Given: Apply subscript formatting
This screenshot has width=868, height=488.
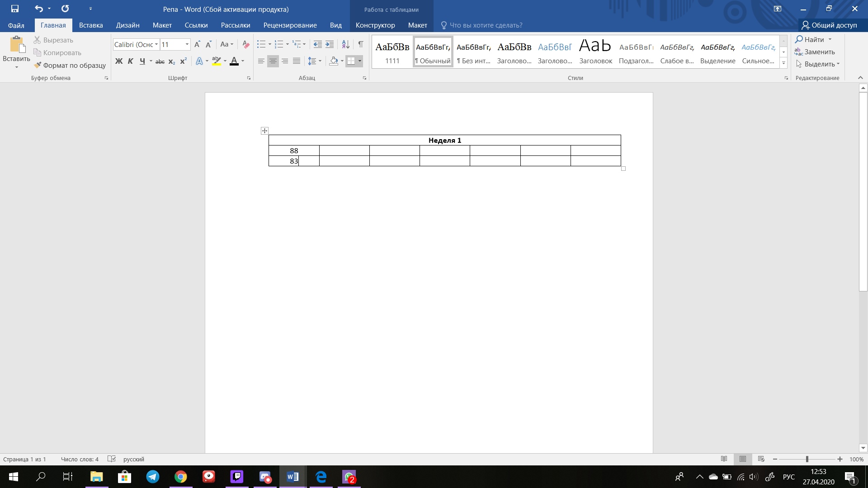Looking at the screenshot, I should point(172,61).
